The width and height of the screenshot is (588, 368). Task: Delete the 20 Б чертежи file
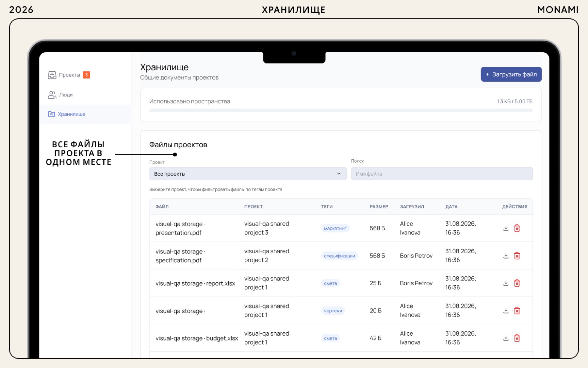click(517, 311)
